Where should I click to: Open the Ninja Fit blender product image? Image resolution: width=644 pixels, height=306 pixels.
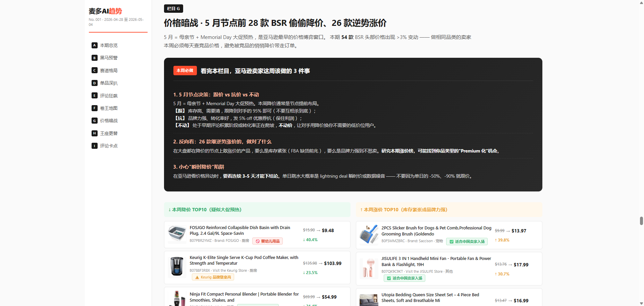click(177, 298)
